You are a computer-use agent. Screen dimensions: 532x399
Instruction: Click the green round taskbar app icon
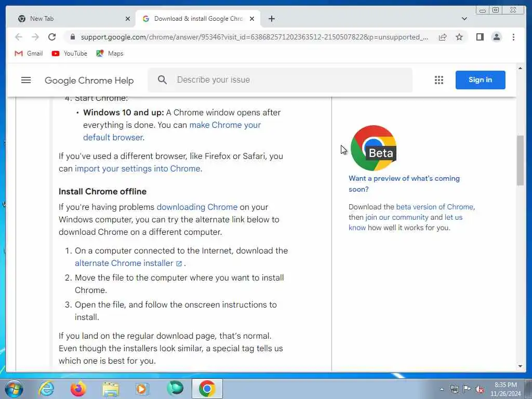click(x=175, y=388)
